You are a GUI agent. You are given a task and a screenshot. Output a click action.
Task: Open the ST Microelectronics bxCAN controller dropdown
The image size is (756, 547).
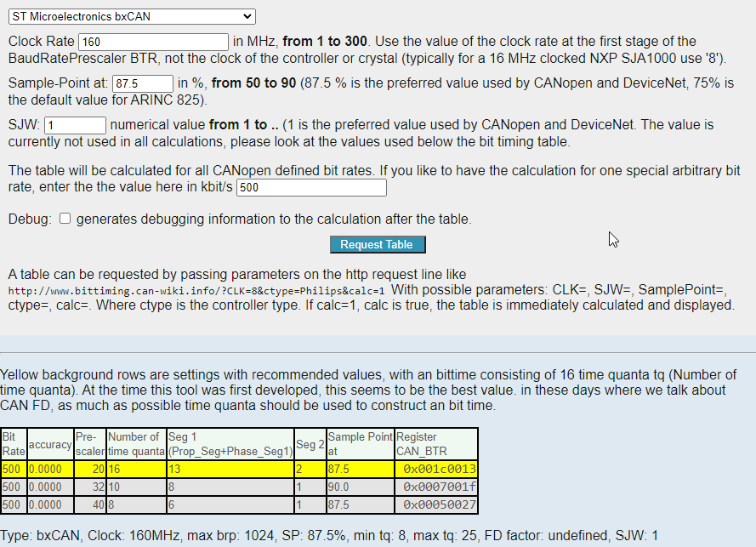tap(132, 16)
